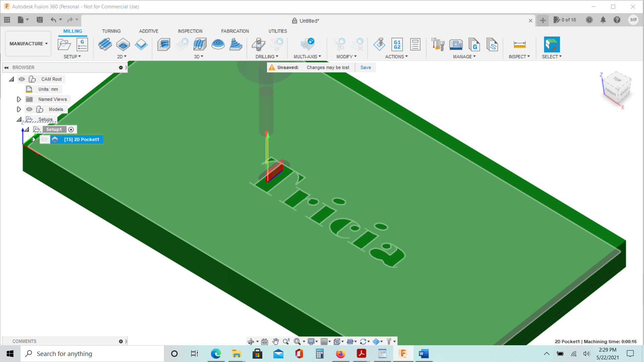Viewport: 644px width, 362px height.
Task: Collapse the CAM Root node
Action: tap(11, 79)
